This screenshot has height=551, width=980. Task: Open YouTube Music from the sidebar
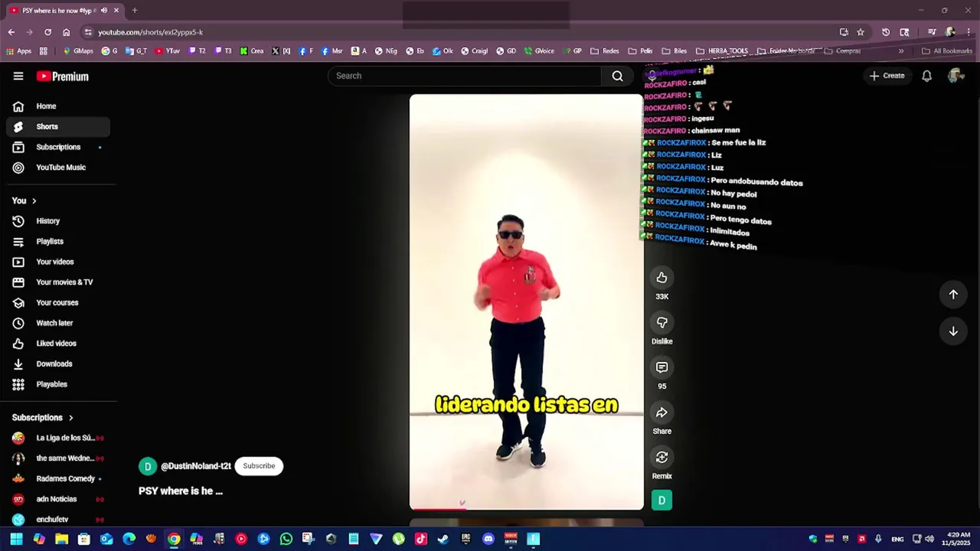[58, 168]
